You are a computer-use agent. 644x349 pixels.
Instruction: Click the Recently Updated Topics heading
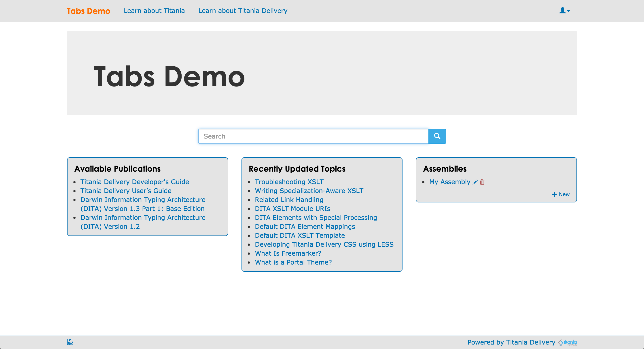pyautogui.click(x=297, y=169)
